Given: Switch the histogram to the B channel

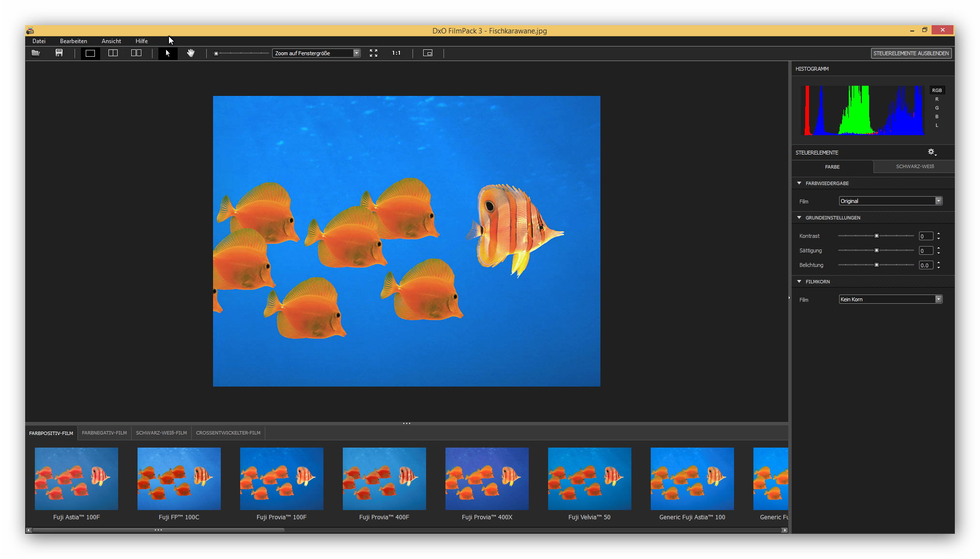Looking at the screenshot, I should [x=936, y=117].
